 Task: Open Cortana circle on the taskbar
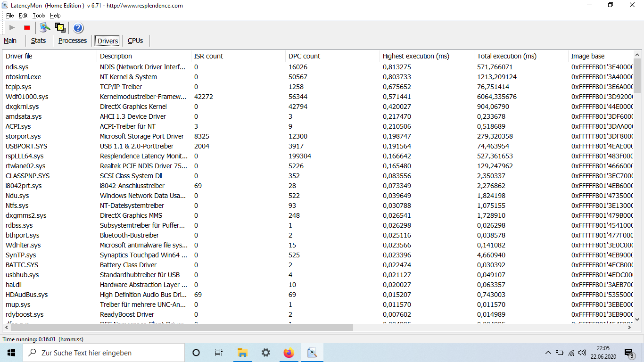click(x=196, y=353)
